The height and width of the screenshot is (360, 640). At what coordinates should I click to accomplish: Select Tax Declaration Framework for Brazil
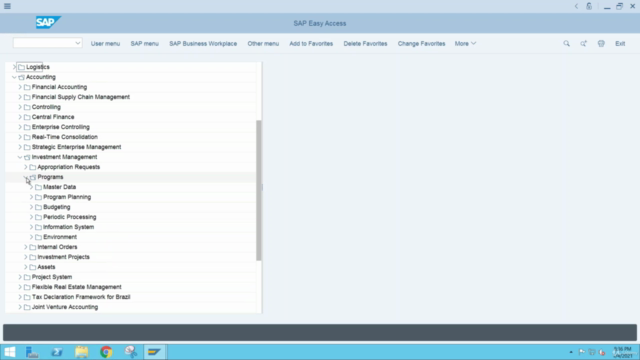pyautogui.click(x=81, y=297)
